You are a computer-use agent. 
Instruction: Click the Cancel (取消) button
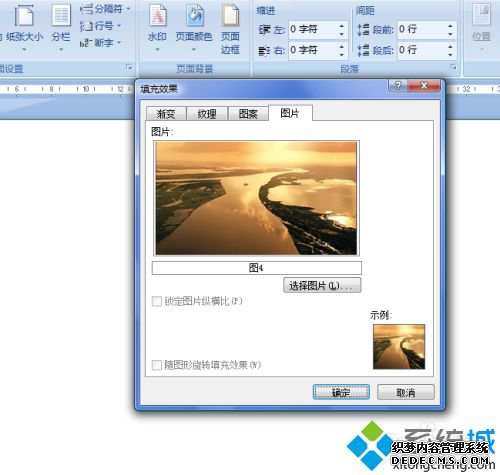406,392
